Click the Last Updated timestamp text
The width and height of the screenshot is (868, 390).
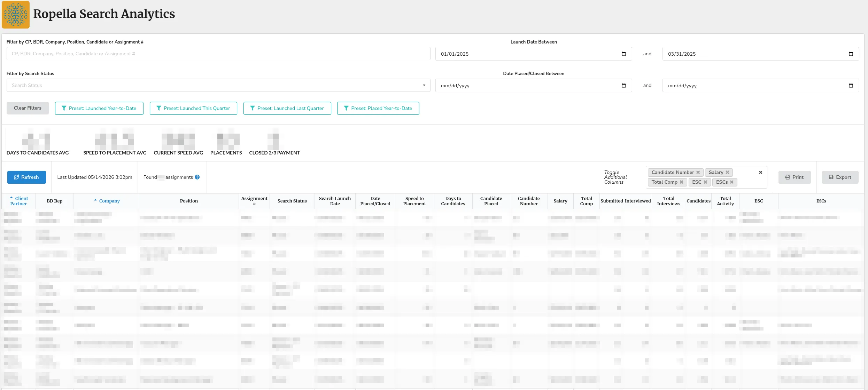click(x=95, y=177)
